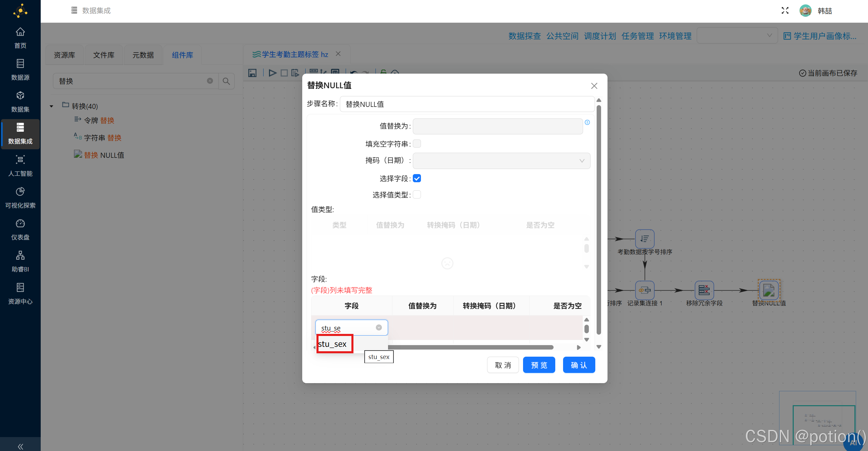Click the scheduled run calendar icon

(x=295, y=73)
